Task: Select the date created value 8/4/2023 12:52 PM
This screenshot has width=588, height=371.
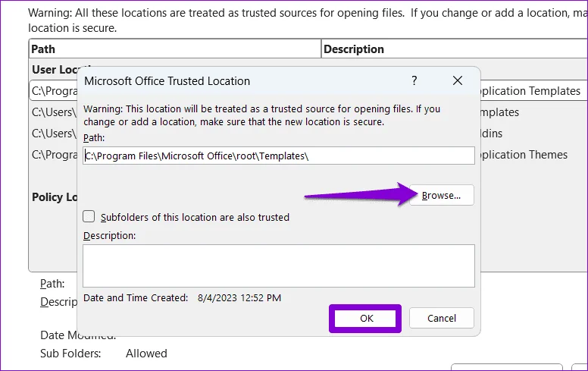Action: tap(239, 298)
